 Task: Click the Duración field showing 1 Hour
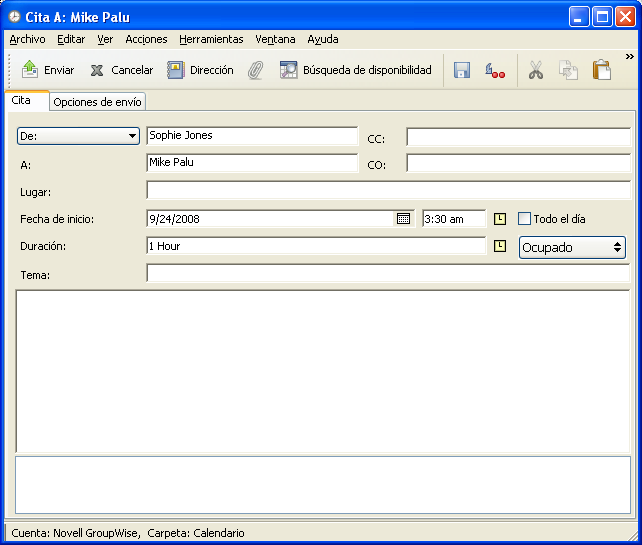click(316, 246)
